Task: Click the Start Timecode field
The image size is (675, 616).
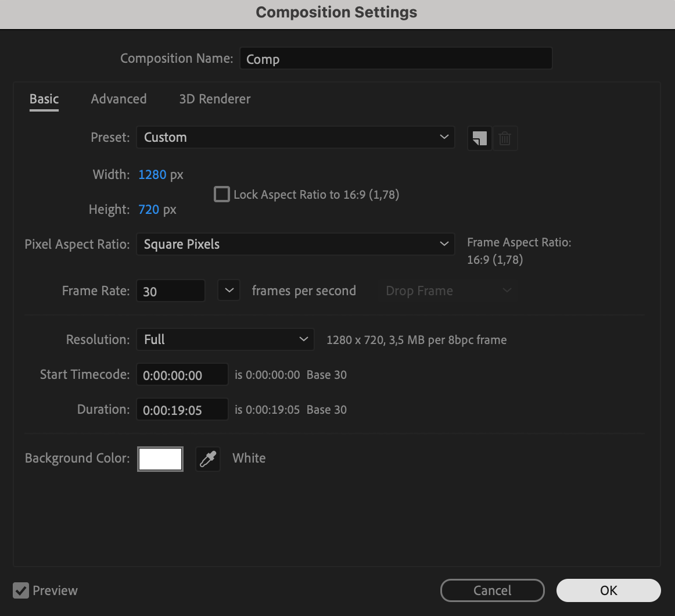Action: pyautogui.click(x=182, y=375)
